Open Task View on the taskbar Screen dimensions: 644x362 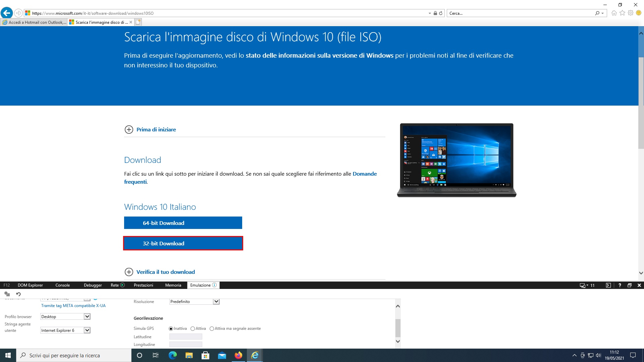point(155,355)
